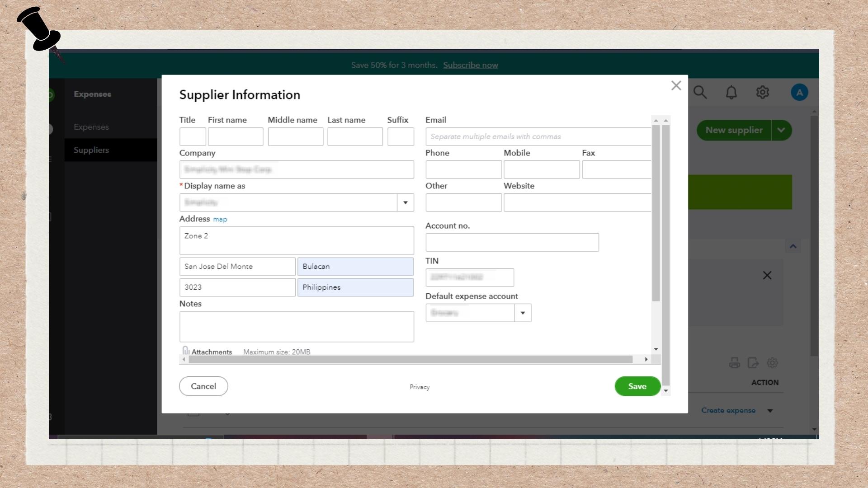The height and width of the screenshot is (488, 868).
Task: Click the Attachments paperclip icon
Action: (x=185, y=351)
